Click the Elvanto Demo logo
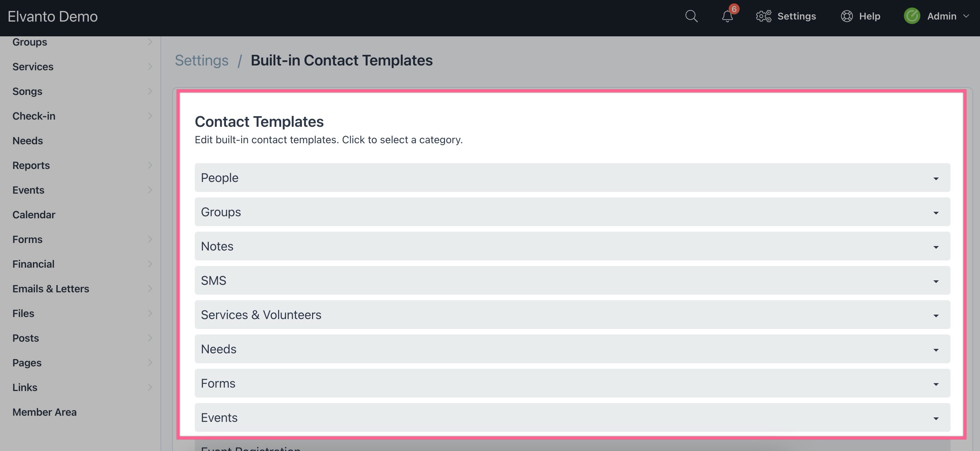 click(x=53, y=16)
